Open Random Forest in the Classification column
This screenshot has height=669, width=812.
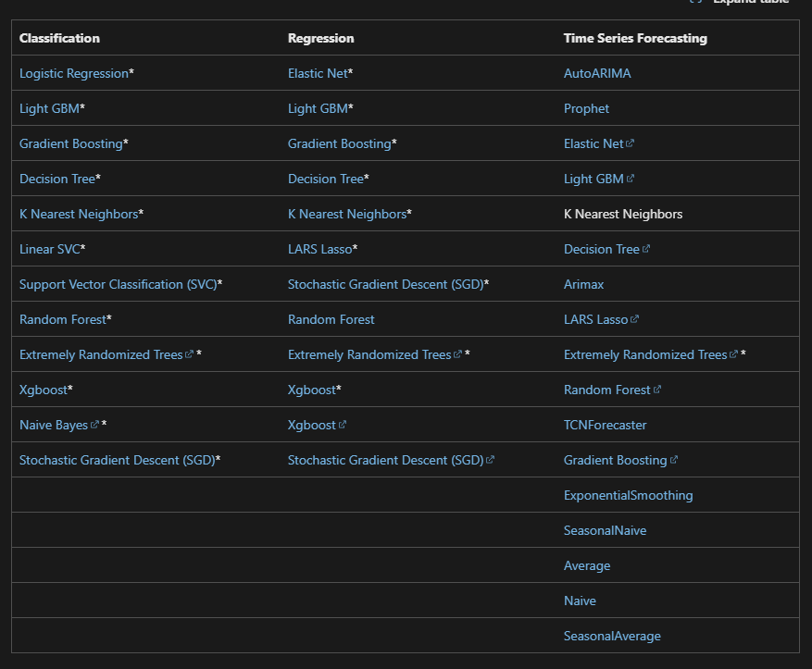pos(63,320)
